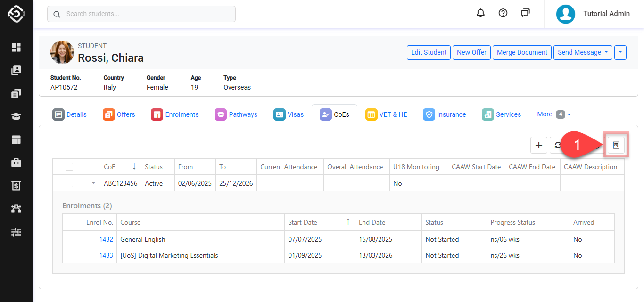
Task: Sort by the Start Date column header
Action: [303, 222]
